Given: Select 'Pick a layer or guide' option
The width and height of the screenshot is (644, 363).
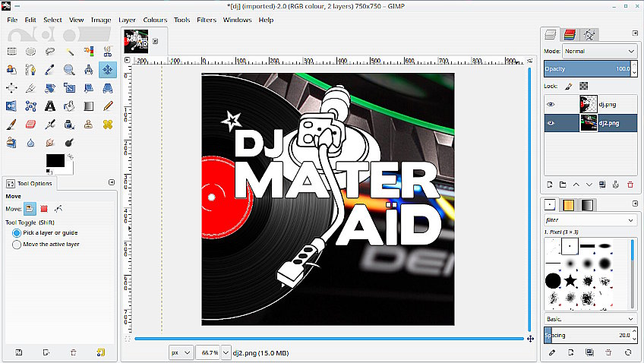Looking at the screenshot, I should (x=17, y=233).
